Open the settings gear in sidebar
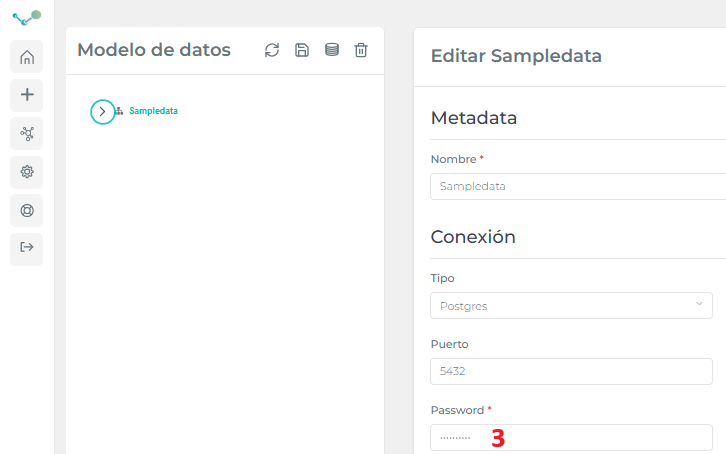The image size is (726, 454). (27, 172)
